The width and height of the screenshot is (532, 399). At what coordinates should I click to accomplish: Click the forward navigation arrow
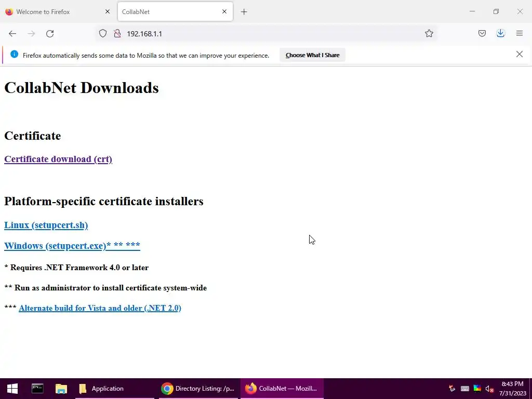[31, 34]
